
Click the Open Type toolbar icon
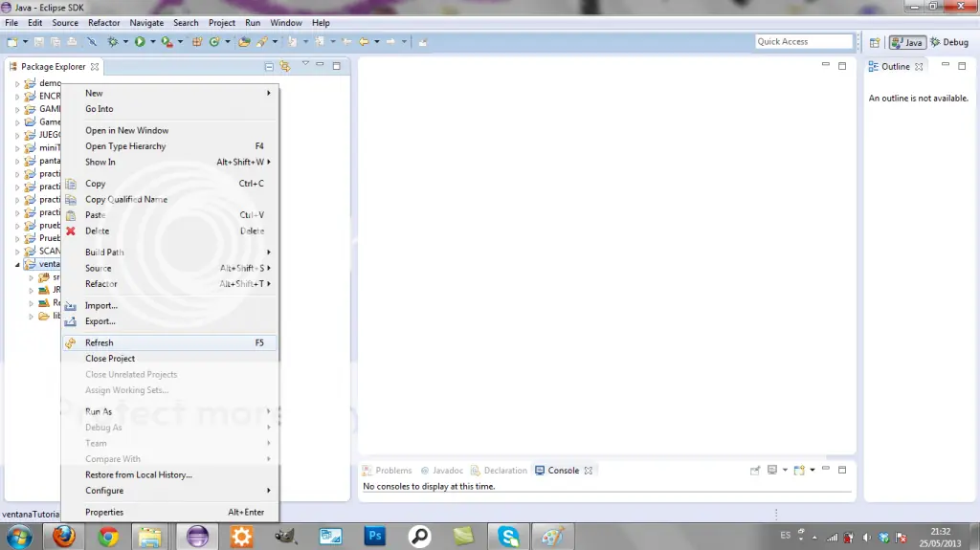coord(244,42)
